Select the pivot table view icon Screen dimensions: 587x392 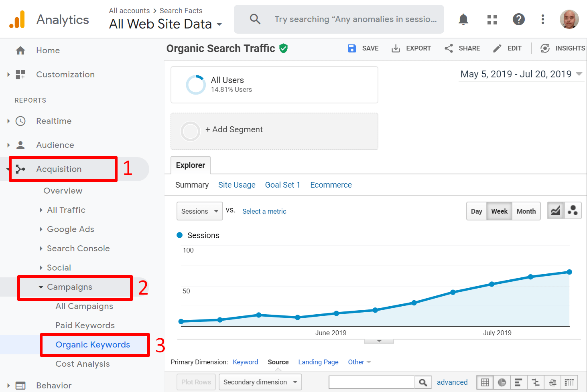click(569, 382)
